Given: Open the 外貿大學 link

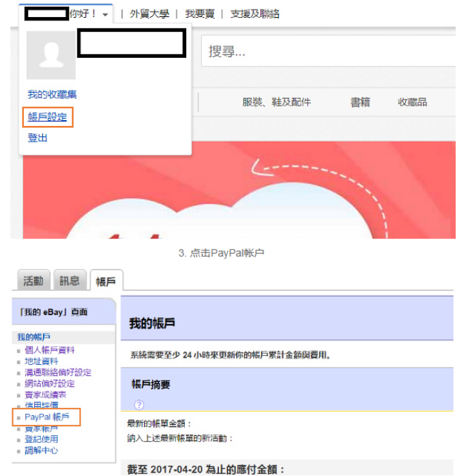Looking at the screenshot, I should pyautogui.click(x=149, y=14).
